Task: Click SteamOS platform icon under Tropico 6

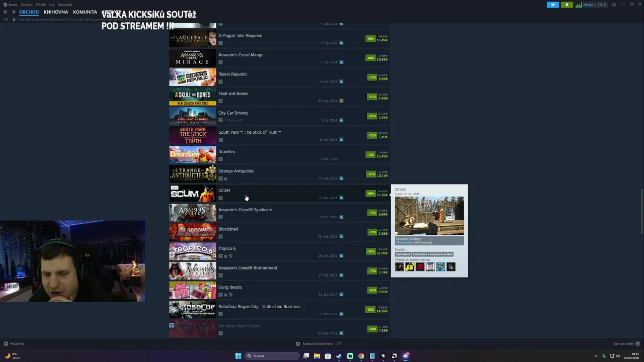Action: pyautogui.click(x=230, y=256)
